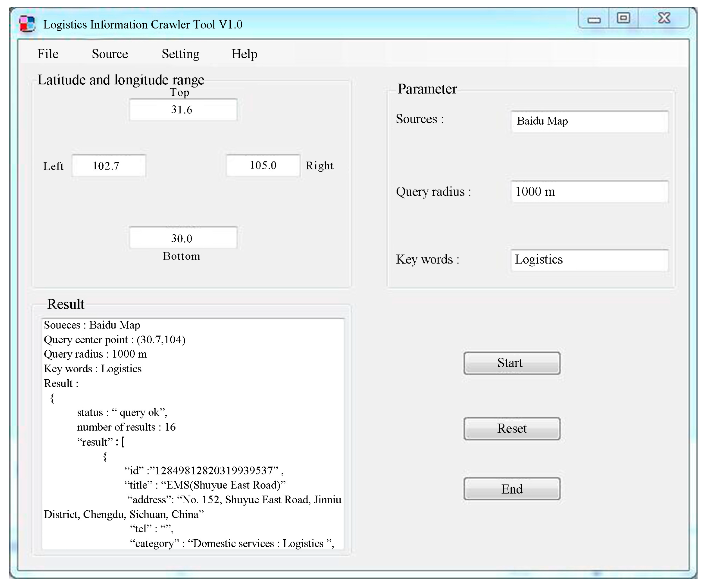Open the Source menu
The image size is (706, 588).
point(110,54)
